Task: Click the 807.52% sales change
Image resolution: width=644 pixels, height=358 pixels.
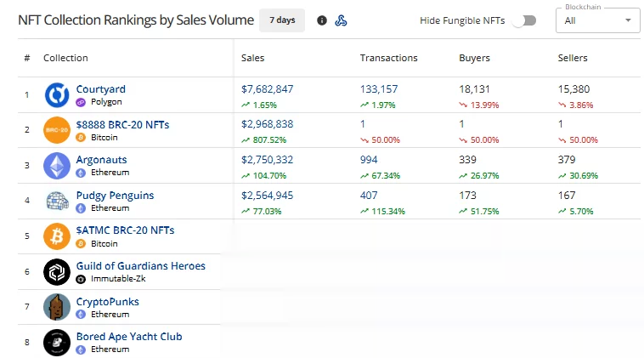Action: [x=263, y=140]
